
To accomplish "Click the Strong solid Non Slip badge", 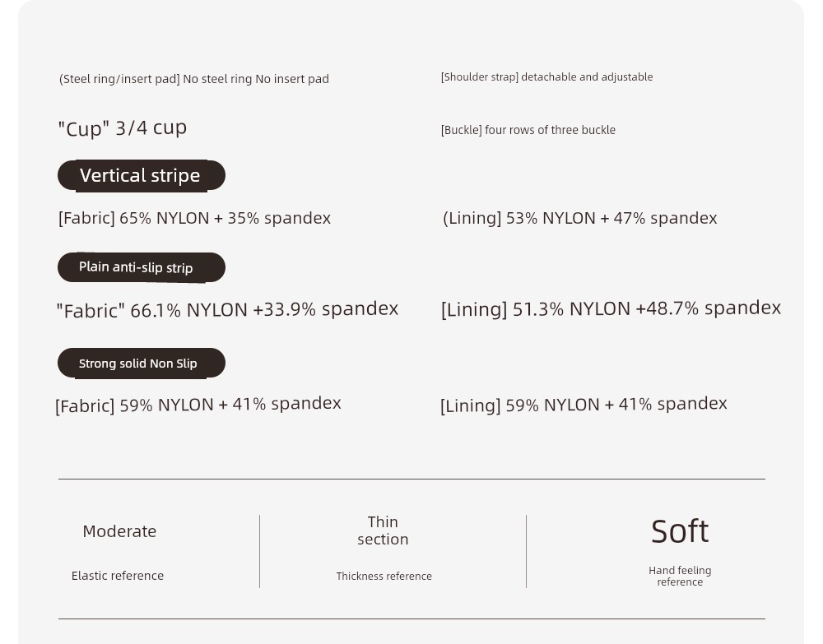I will 142,363.
